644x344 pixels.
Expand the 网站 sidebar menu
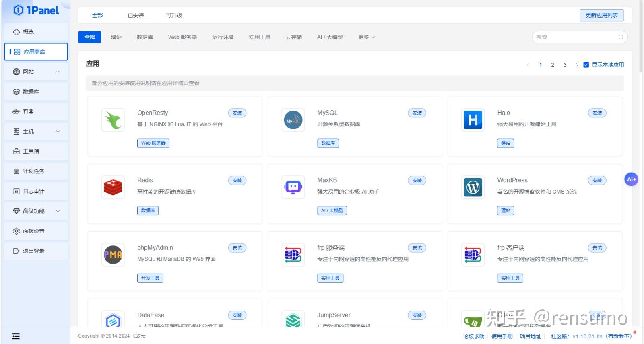point(36,72)
